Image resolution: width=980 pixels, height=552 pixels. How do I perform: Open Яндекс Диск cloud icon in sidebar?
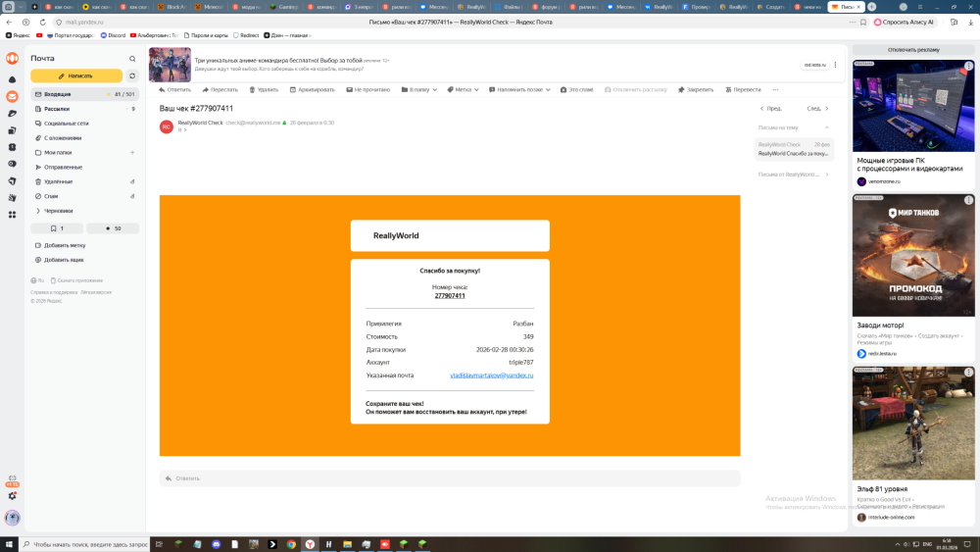pos(12,80)
